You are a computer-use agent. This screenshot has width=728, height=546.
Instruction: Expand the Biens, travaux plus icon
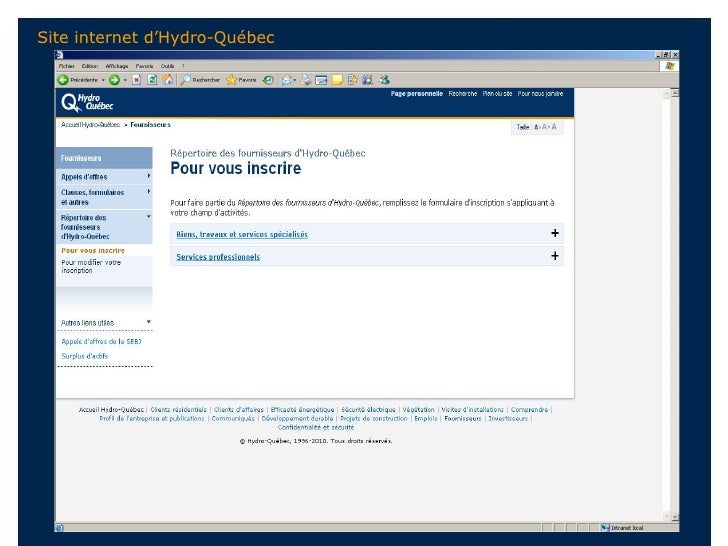(554, 233)
